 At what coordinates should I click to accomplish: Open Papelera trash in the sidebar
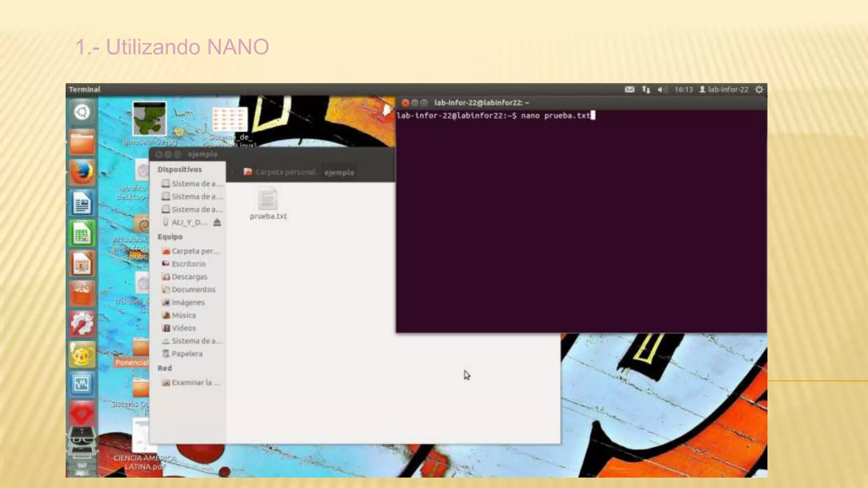[x=182, y=354]
